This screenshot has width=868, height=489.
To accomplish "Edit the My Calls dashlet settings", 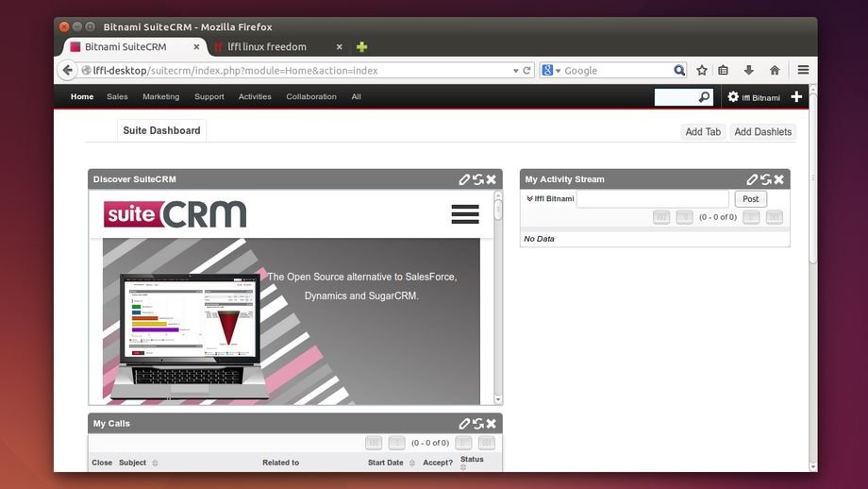I will click(464, 424).
